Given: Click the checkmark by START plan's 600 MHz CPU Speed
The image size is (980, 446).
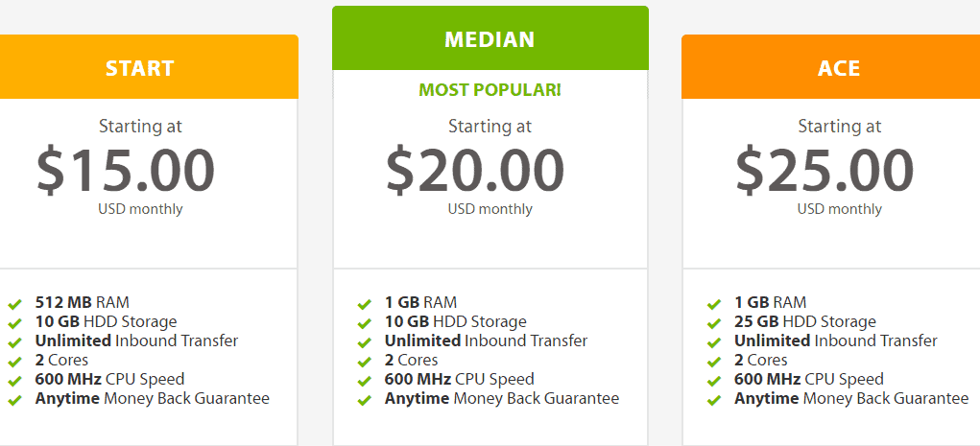Looking at the screenshot, I should click(15, 381).
